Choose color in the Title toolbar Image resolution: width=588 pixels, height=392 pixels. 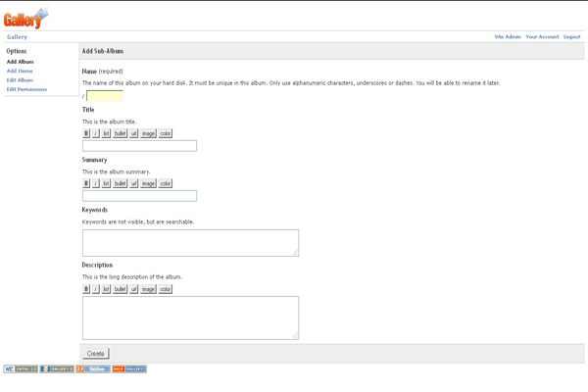[166, 133]
